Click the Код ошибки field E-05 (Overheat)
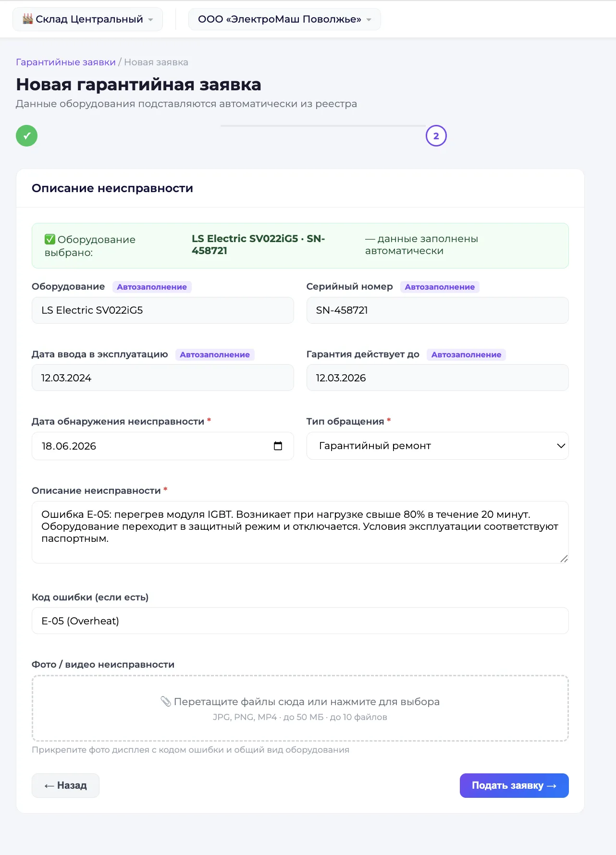This screenshot has width=616, height=855. coord(300,621)
